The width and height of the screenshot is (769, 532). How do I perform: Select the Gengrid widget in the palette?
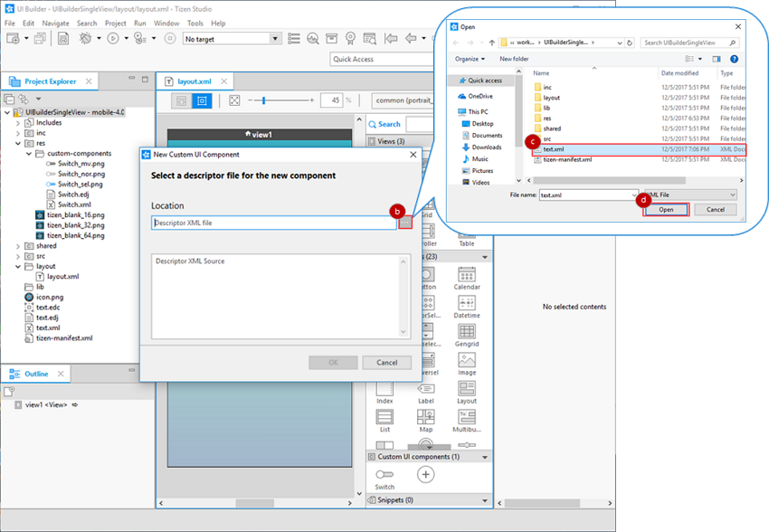[x=468, y=330]
